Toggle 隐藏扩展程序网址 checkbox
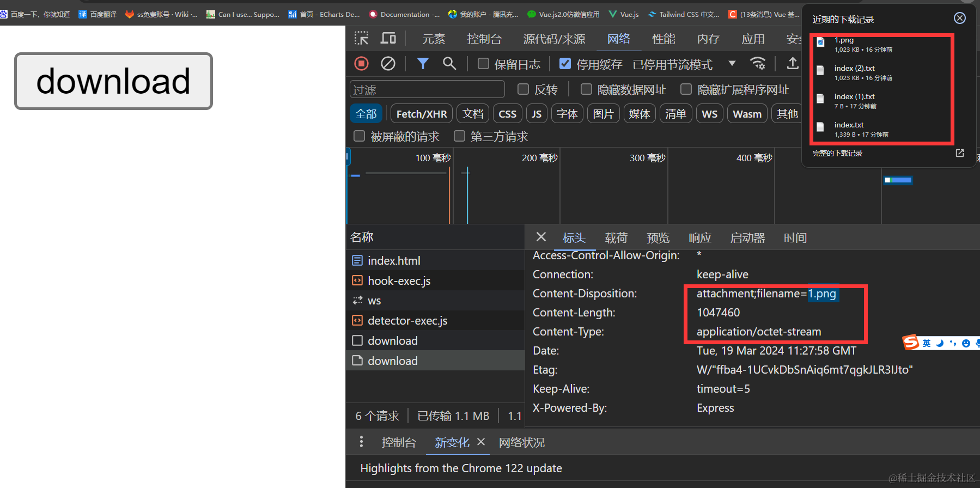This screenshot has width=980, height=488. pyautogui.click(x=686, y=89)
